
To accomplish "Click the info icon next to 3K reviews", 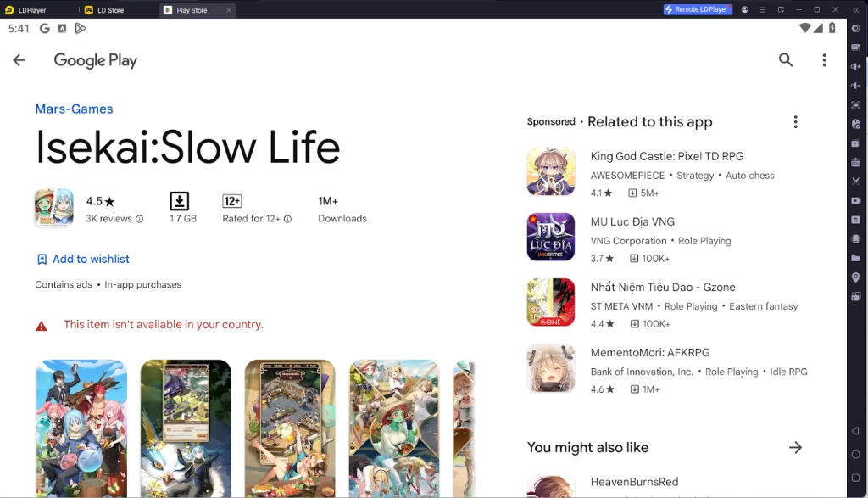I will pos(140,219).
